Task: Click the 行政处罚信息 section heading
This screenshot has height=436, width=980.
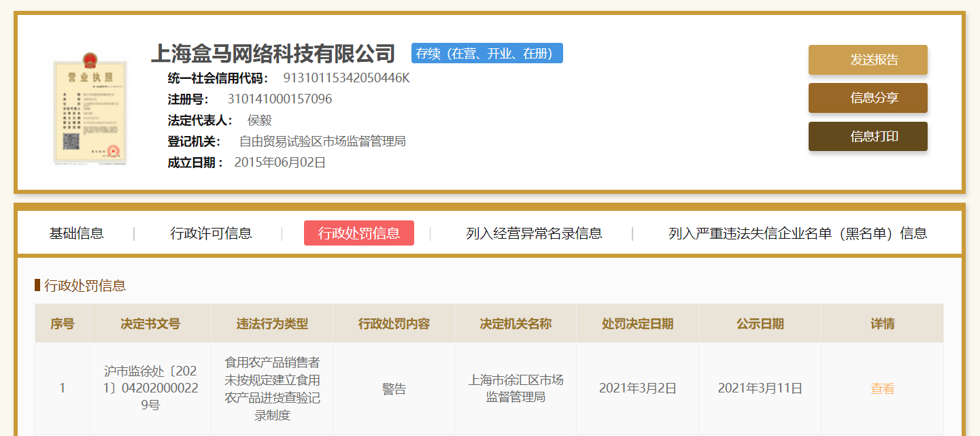Action: (85, 286)
